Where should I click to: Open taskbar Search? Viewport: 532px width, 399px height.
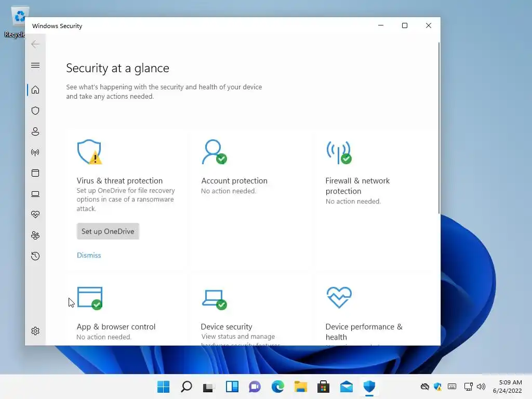tap(187, 387)
